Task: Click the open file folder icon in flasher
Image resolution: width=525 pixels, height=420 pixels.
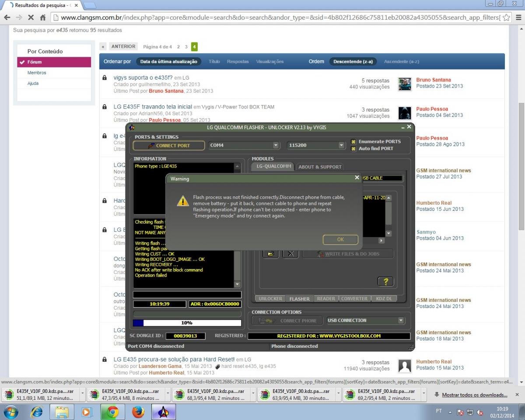Action: [271, 254]
